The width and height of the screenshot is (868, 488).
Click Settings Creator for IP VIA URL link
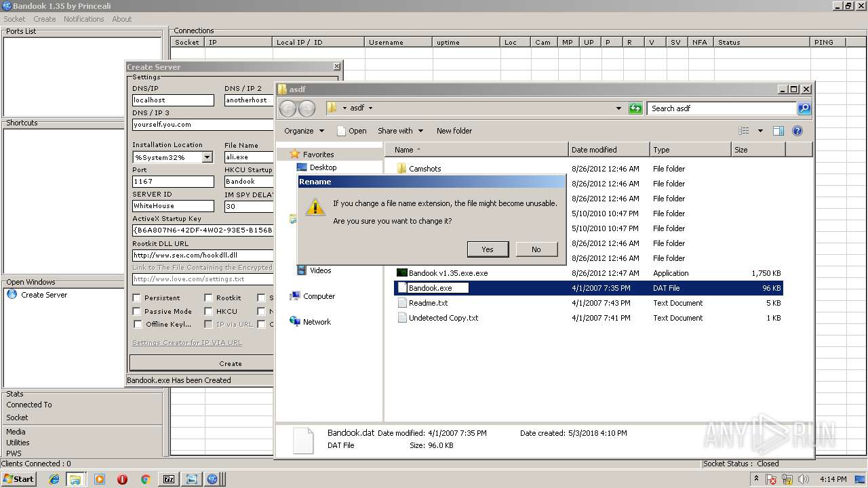(187, 342)
